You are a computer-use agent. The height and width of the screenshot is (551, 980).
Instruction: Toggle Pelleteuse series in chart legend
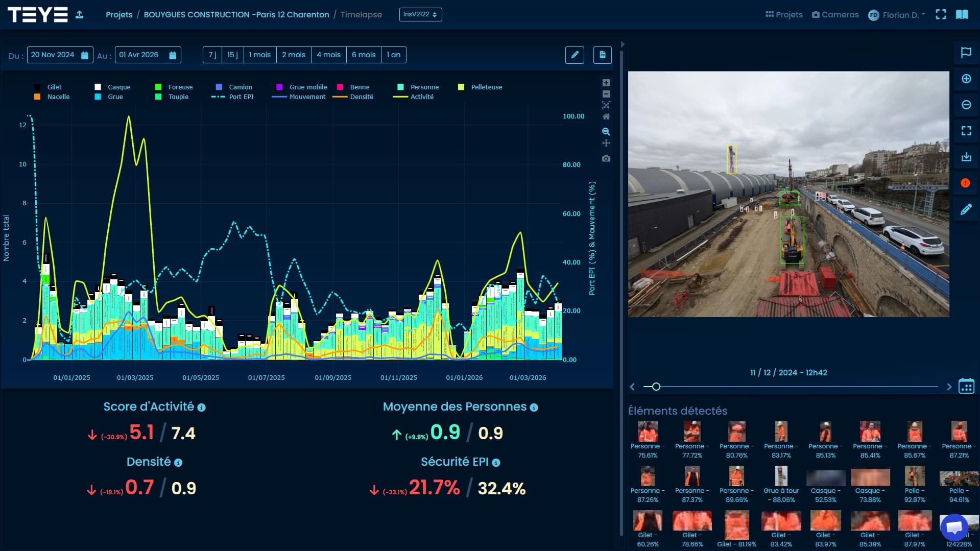coord(486,87)
